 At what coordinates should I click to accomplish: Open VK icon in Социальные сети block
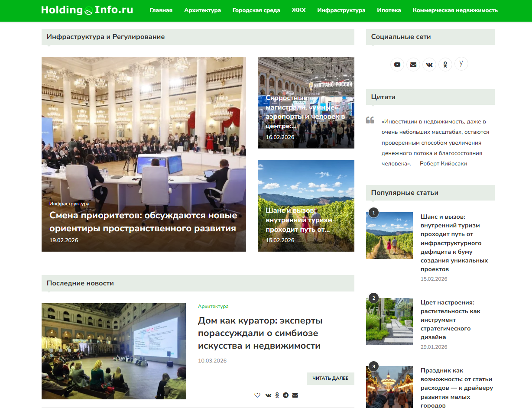[429, 65]
